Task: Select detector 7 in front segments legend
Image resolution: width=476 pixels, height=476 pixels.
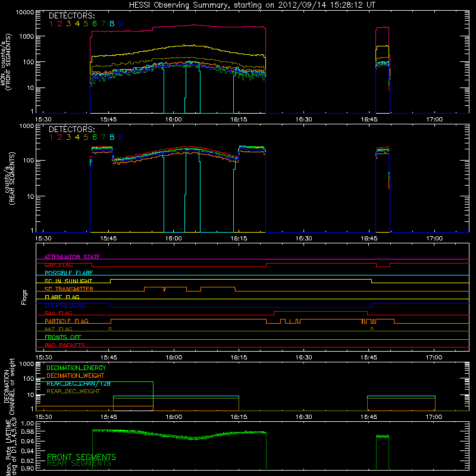Action: (x=103, y=24)
